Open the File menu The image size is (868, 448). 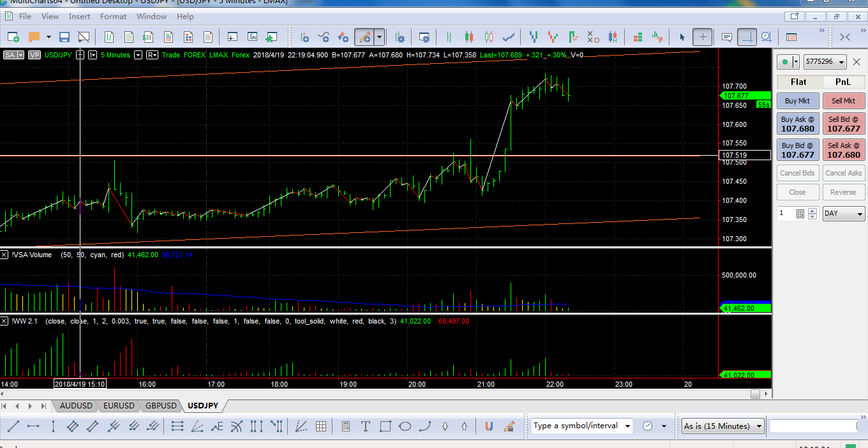(25, 17)
